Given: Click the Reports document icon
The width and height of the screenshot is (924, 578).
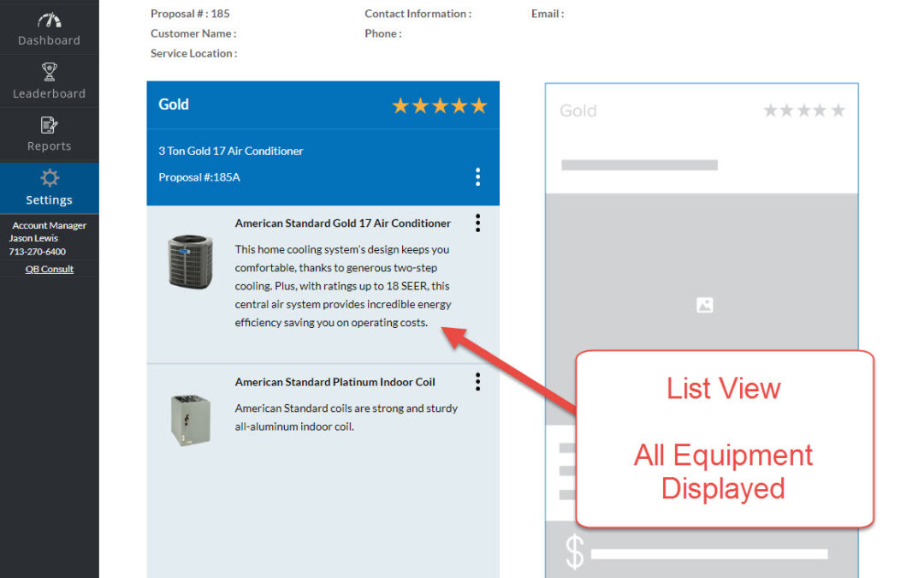Looking at the screenshot, I should 49,126.
